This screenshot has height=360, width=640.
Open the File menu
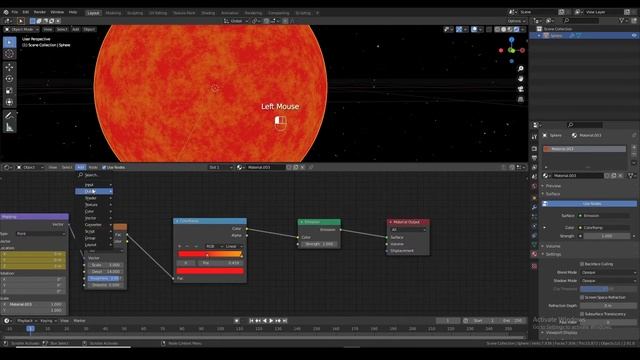15,12
